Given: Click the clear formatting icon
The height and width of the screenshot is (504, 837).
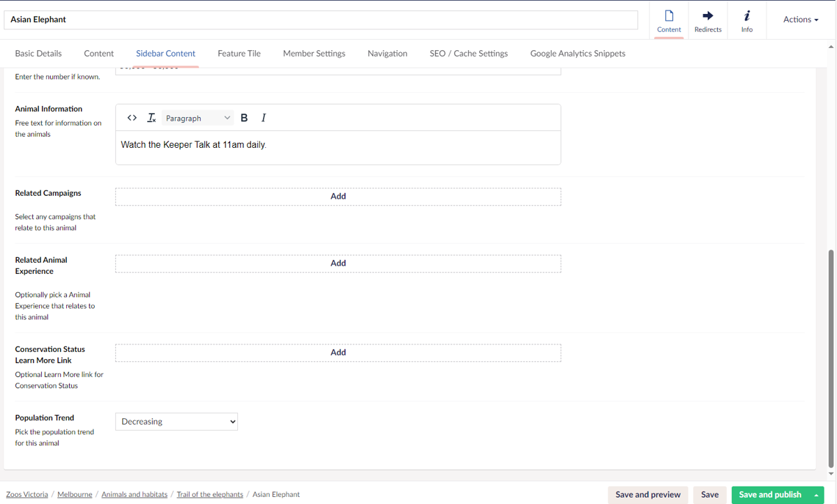Looking at the screenshot, I should [x=151, y=118].
